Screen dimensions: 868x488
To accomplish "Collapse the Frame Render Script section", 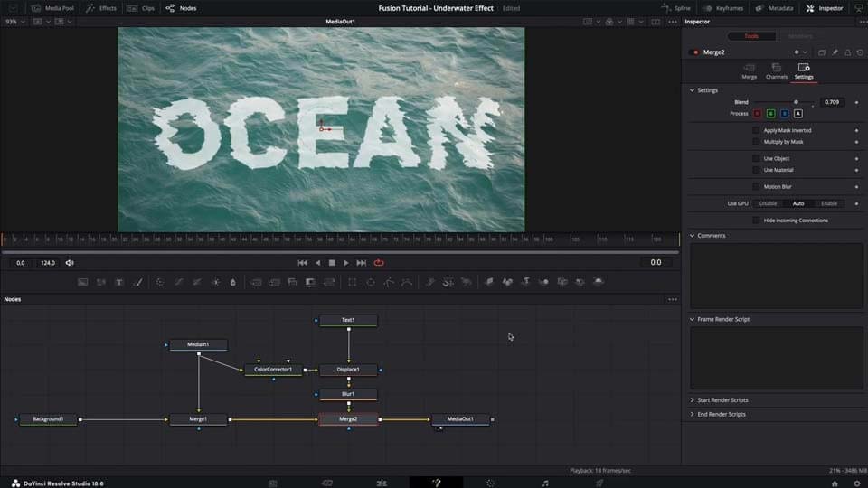I will [692, 319].
